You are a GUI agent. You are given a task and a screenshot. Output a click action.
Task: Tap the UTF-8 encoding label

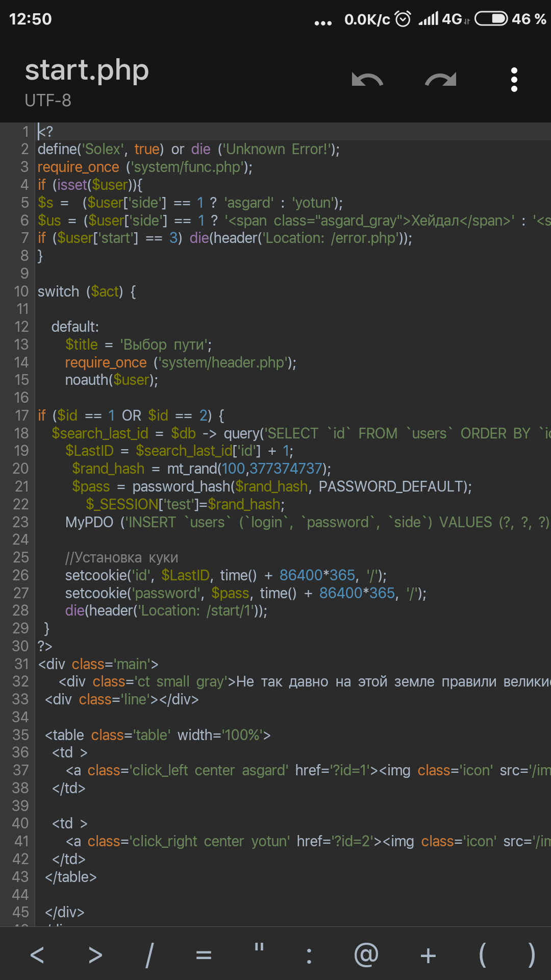pos(48,101)
